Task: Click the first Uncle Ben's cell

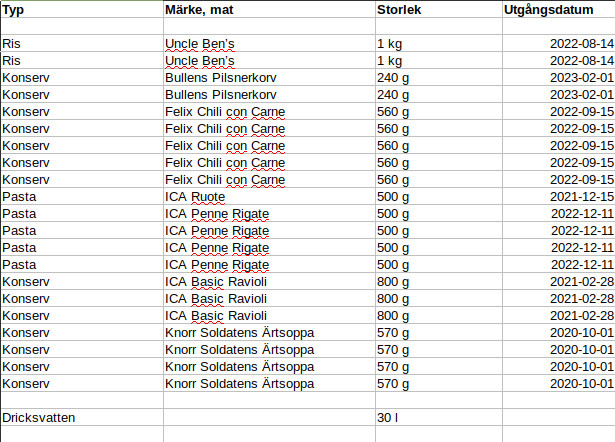Action: click(269, 43)
